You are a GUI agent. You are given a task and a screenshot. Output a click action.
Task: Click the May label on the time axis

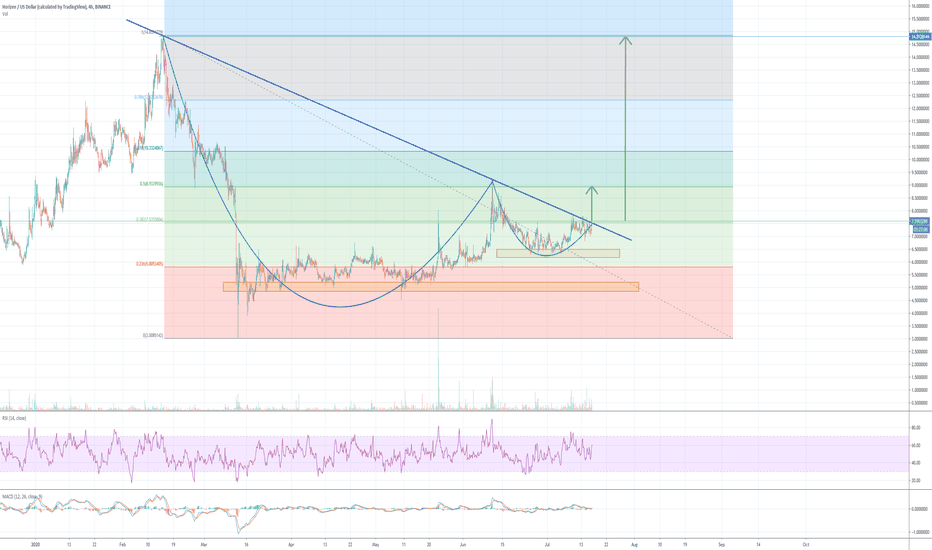coord(375,544)
